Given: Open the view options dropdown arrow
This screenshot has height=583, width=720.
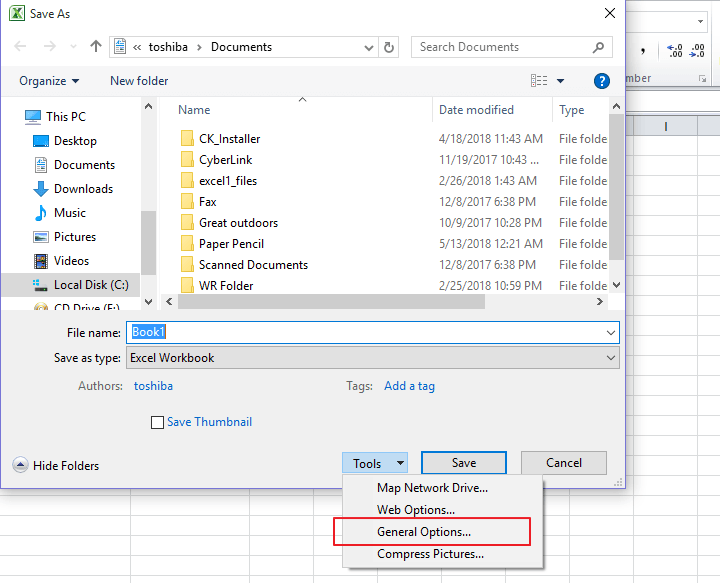Looking at the screenshot, I should point(560,81).
